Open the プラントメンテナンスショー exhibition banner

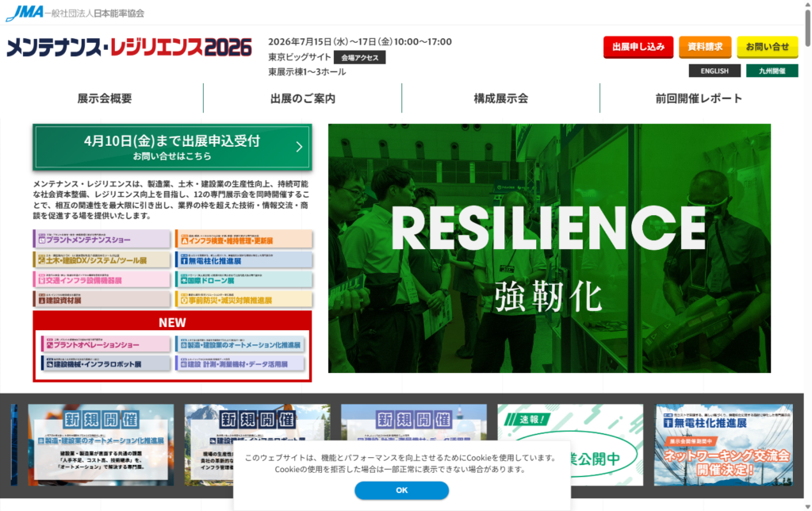tap(101, 239)
